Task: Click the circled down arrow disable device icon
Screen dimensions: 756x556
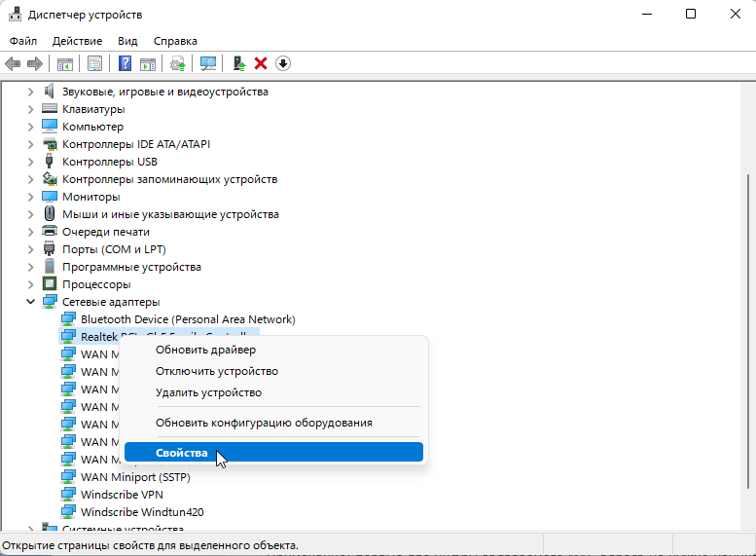Action: [283, 63]
